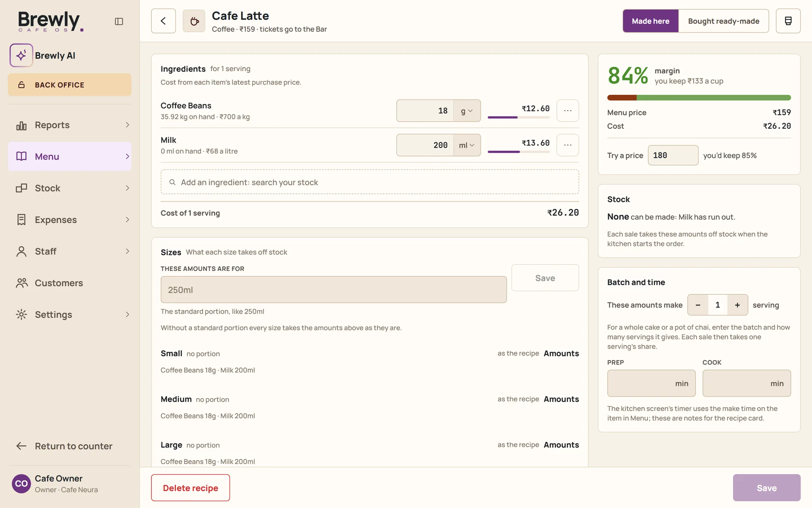Open Brewly AI sparkle icon

tap(21, 55)
